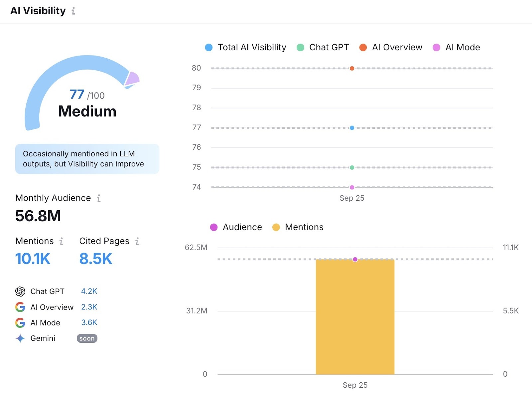This screenshot has width=532, height=402.
Task: Open the 2.3K AI Overview link
Action: point(89,307)
